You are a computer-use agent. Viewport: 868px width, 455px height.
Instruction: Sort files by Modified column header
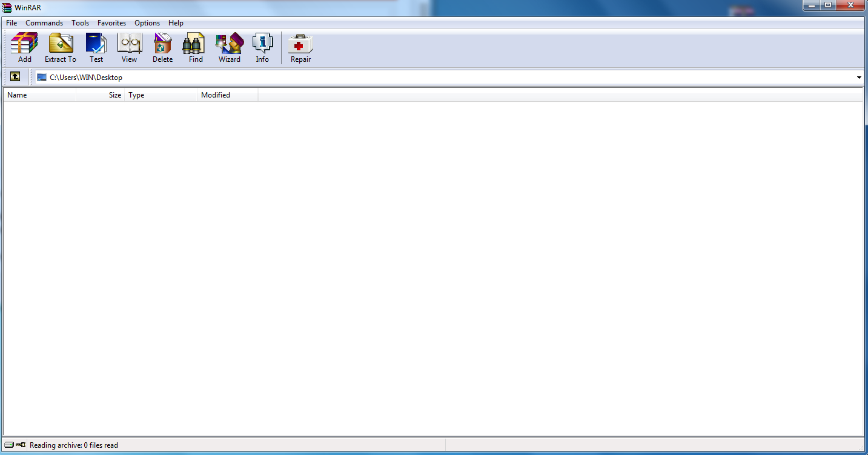[227, 95]
